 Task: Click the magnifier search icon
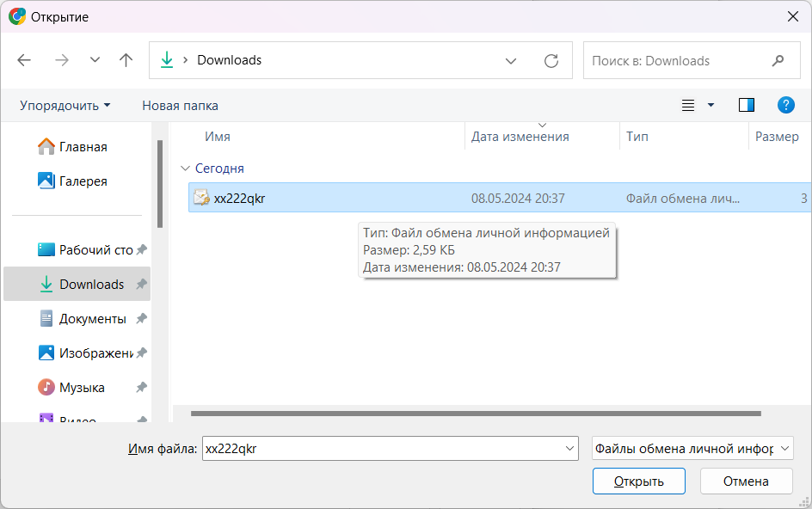[778, 60]
